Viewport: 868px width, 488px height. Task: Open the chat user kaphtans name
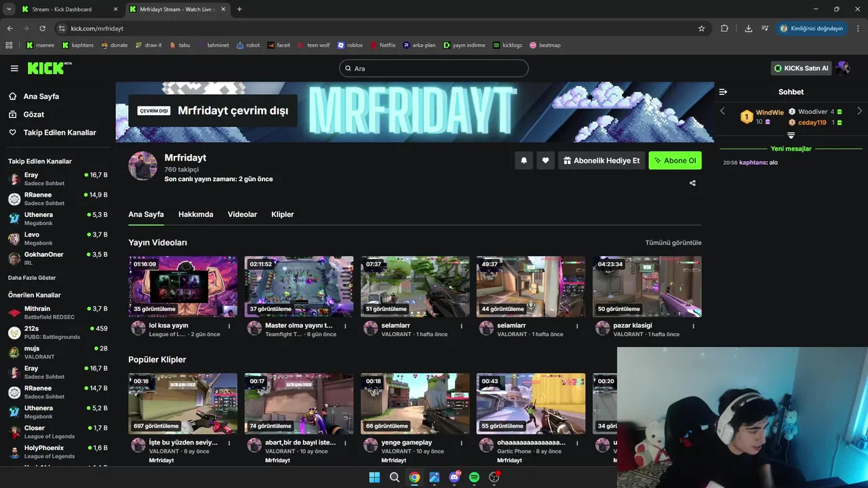[x=753, y=163]
